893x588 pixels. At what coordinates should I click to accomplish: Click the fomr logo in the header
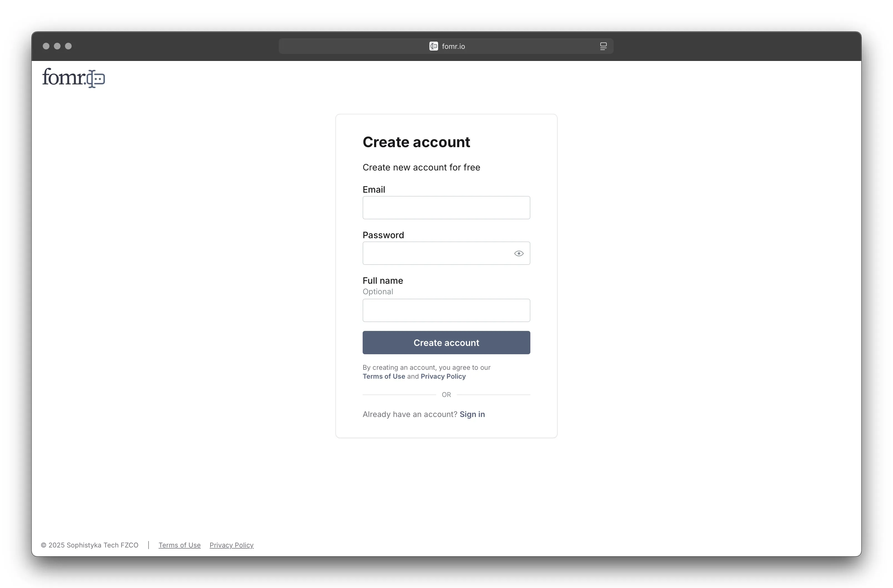tap(74, 78)
